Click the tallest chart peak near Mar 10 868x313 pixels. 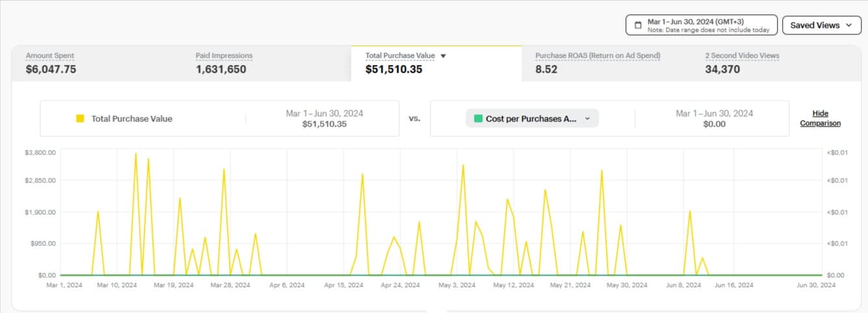[136, 154]
